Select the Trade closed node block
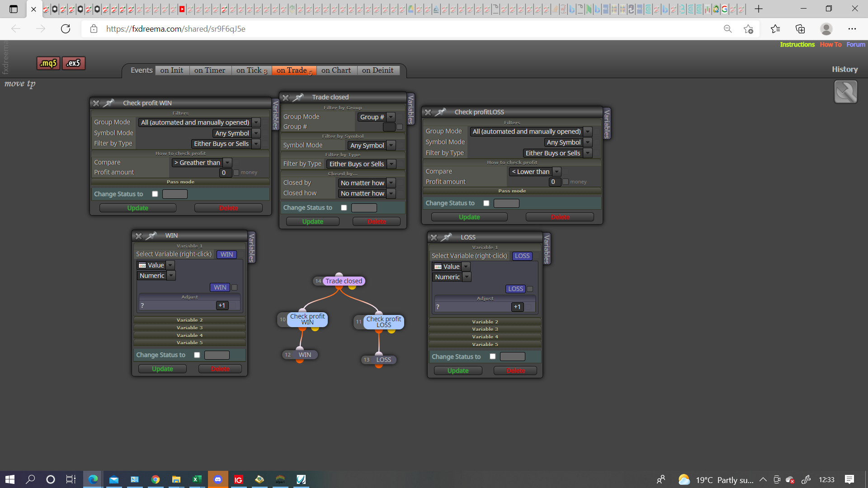The image size is (868, 488). click(344, 281)
